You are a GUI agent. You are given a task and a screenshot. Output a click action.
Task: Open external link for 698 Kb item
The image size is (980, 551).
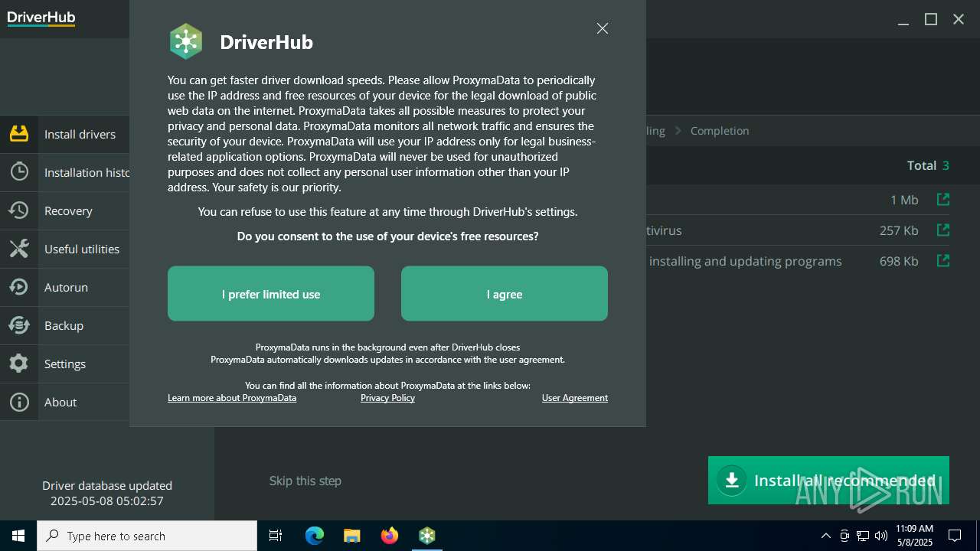pos(943,261)
